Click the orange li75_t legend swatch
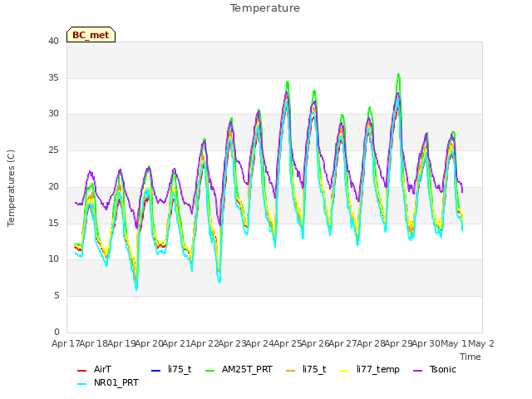The height and width of the screenshot is (399, 532). (x=291, y=371)
